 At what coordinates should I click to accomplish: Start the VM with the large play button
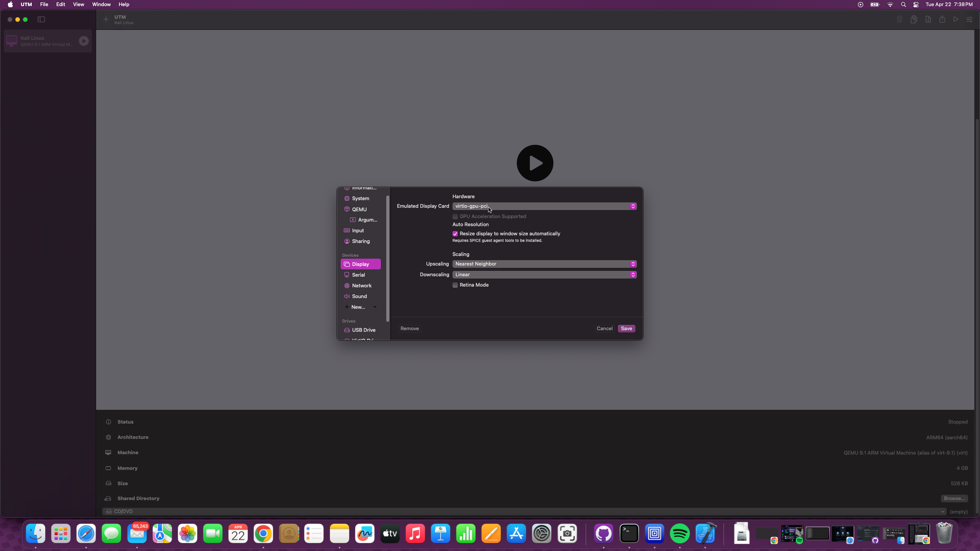click(x=535, y=163)
